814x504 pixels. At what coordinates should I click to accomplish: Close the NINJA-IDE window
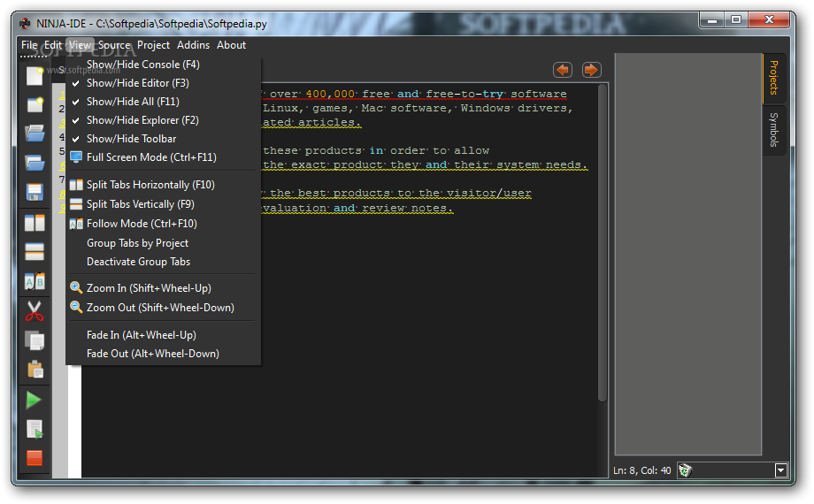pos(769,20)
